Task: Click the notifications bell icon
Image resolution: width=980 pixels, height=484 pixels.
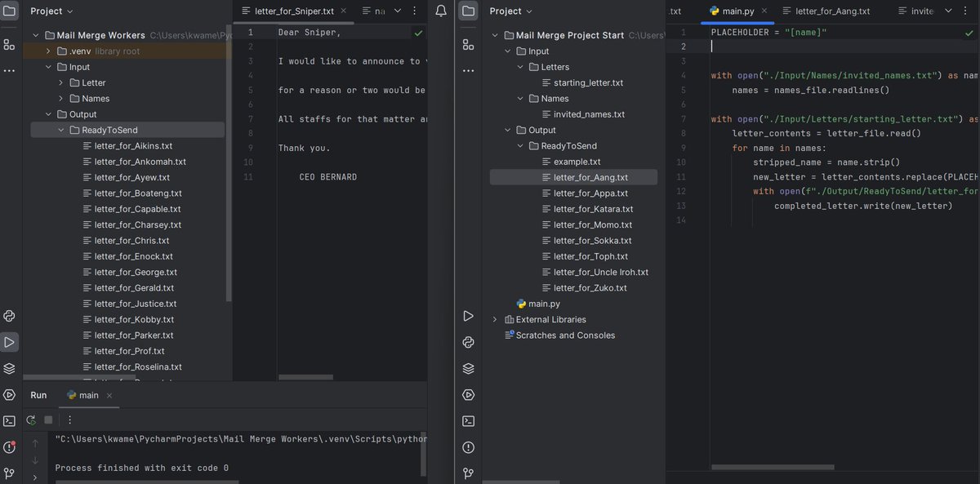Action: pos(441,11)
